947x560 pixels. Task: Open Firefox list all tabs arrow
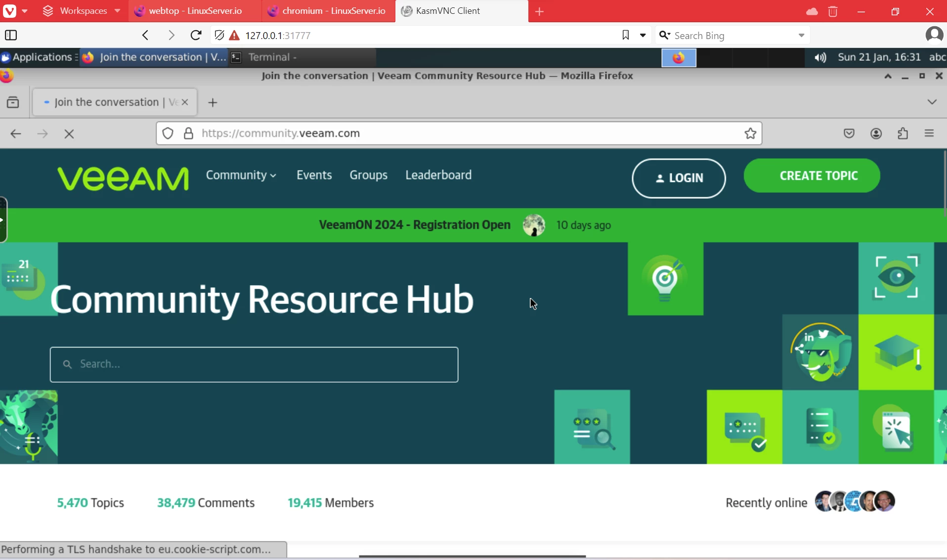point(932,102)
